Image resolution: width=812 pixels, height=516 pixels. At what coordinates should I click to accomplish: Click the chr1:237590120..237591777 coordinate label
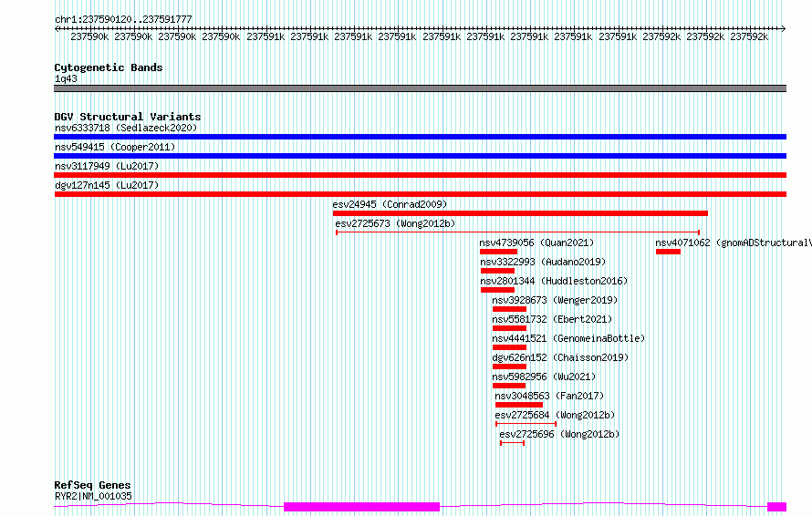coord(123,19)
